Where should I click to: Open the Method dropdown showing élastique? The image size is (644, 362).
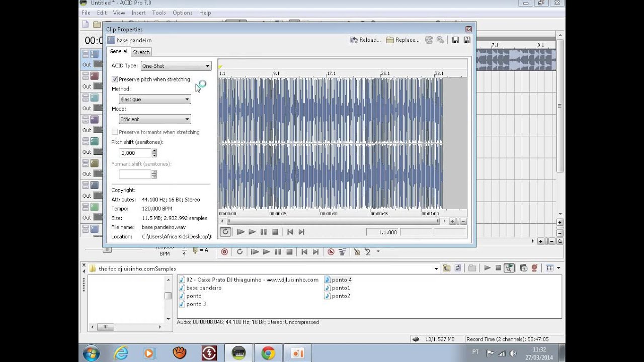pos(154,99)
